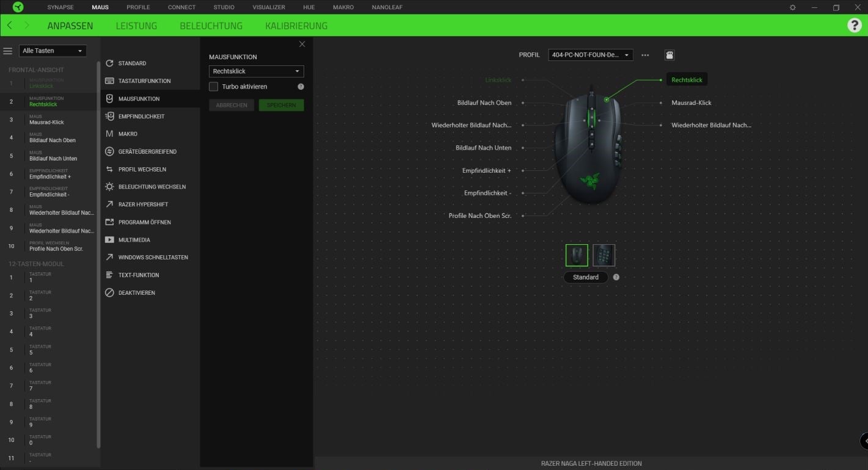Image resolution: width=868 pixels, height=470 pixels.
Task: Click the info icon next to Standard
Action: [616, 277]
